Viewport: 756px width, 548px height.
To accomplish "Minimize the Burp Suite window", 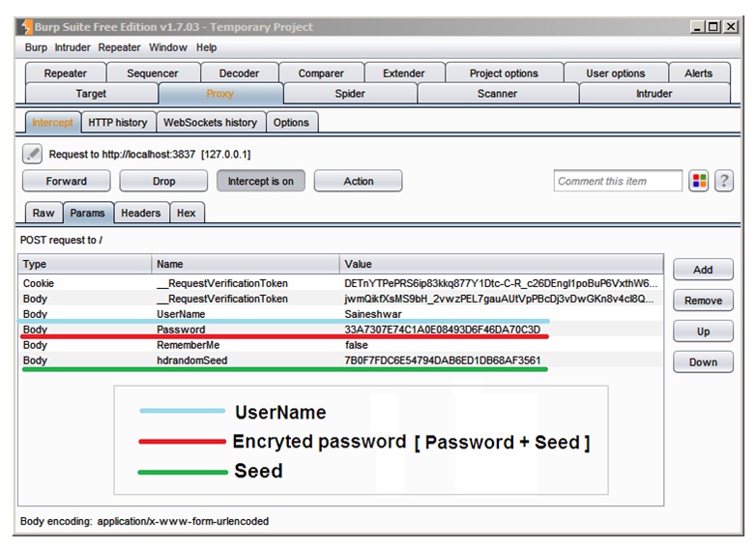I will tap(697, 27).
